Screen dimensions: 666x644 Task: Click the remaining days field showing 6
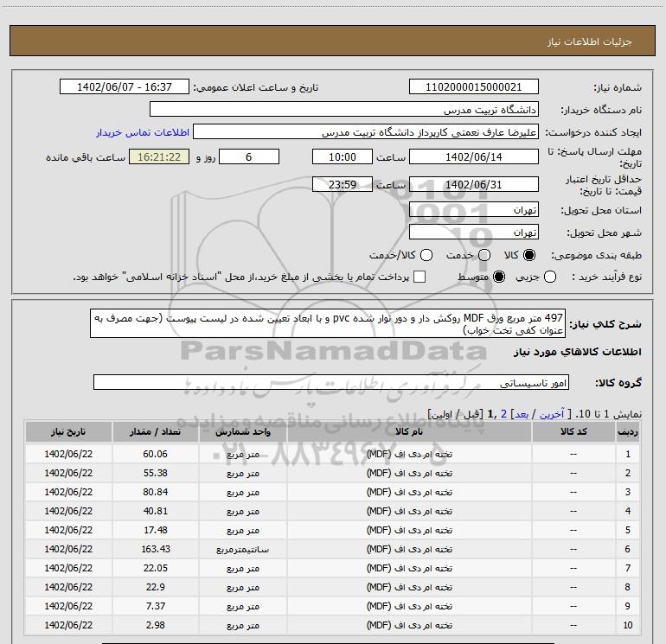(249, 156)
